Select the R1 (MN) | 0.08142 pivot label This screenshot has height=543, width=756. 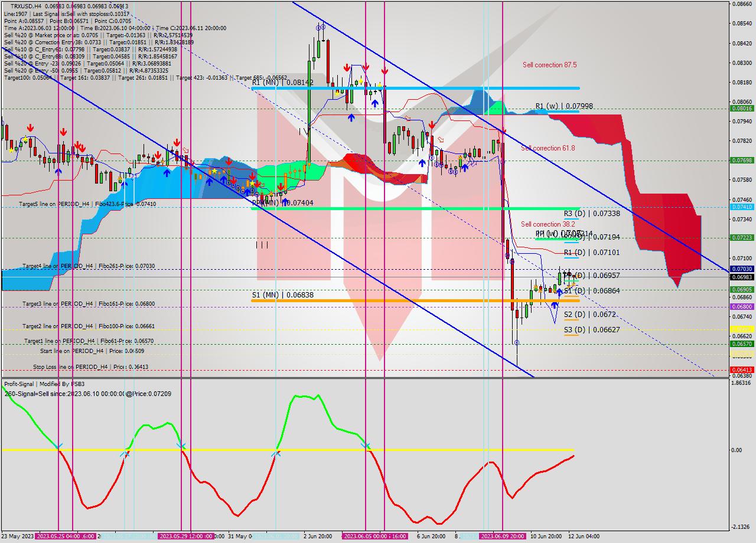pos(282,83)
